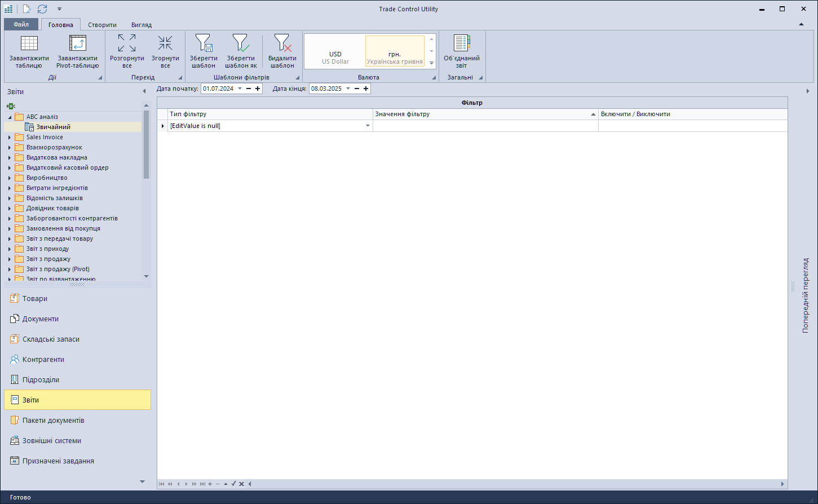Image resolution: width=818 pixels, height=504 pixels.
Task: Click the new document quick-access icon
Action: point(26,9)
